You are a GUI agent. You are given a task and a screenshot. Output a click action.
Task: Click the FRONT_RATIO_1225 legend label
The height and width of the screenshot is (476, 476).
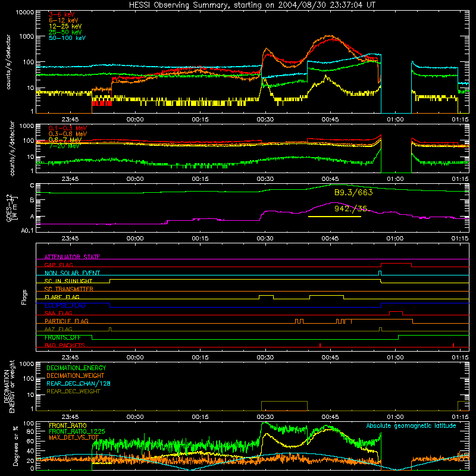tap(77, 431)
